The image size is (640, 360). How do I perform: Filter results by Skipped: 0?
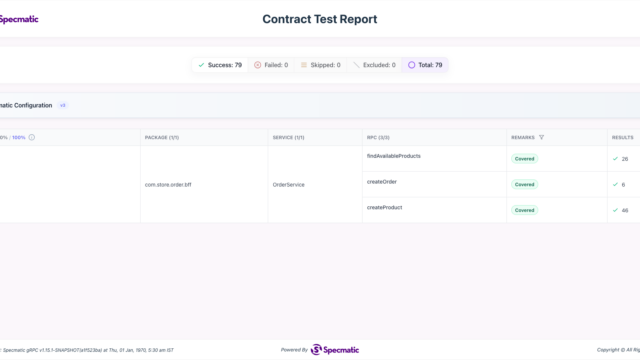tap(320, 65)
